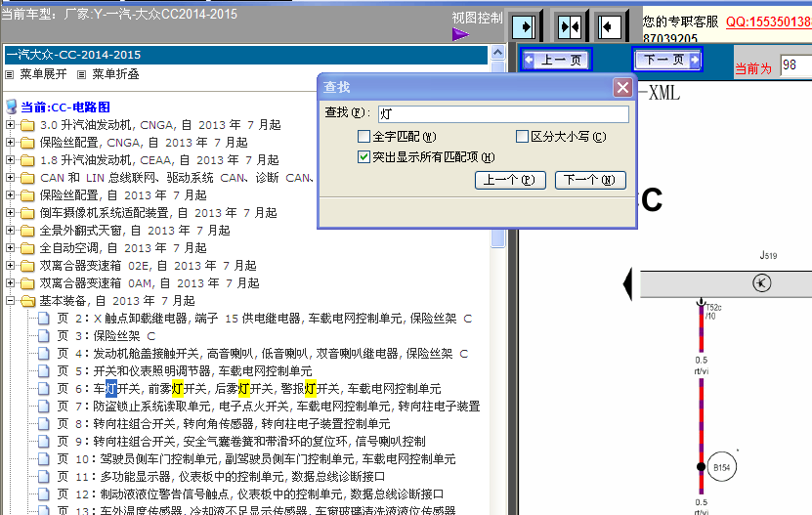Click the current page number field
Viewport: 812px width, 515px height.
pos(796,65)
